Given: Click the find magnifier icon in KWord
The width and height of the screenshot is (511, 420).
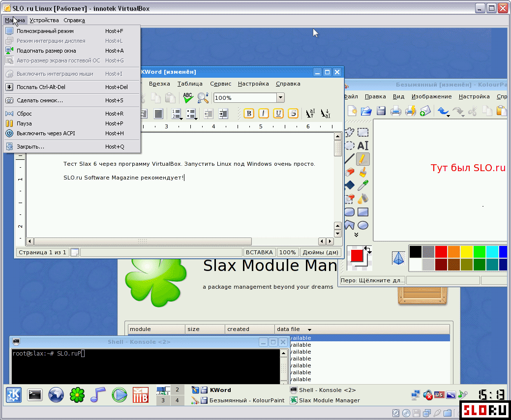Looking at the screenshot, I should click(x=203, y=98).
